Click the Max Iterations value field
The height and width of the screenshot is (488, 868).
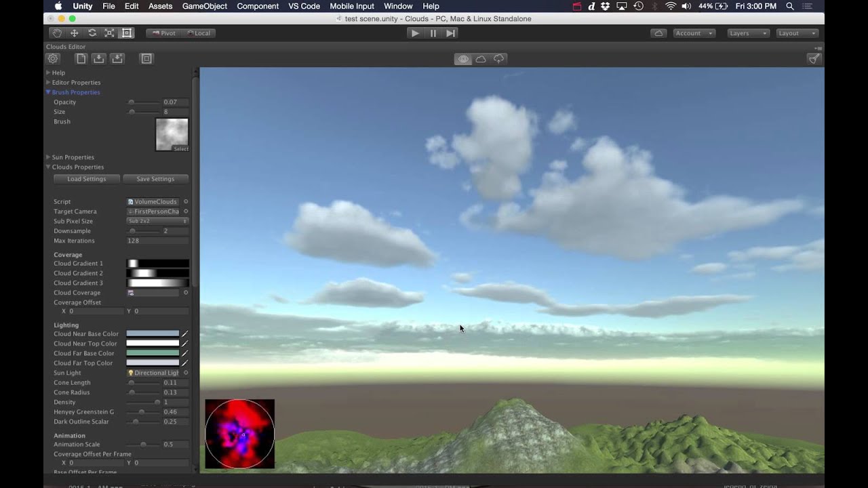click(157, 241)
